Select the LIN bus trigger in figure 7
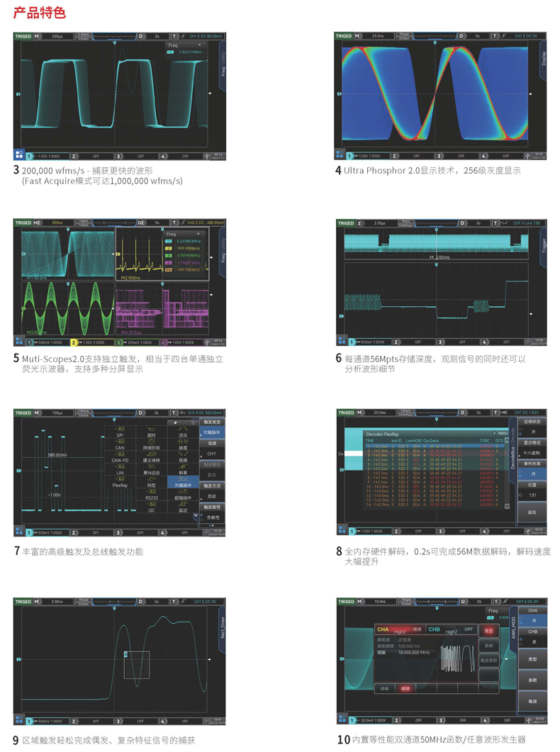This screenshot has width=560, height=752. 121,469
